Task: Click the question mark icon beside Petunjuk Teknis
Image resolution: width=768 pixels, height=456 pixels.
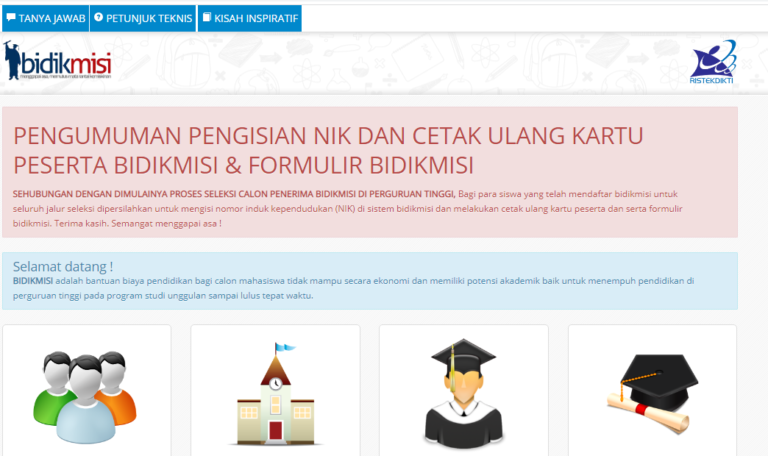Action: pos(99,18)
